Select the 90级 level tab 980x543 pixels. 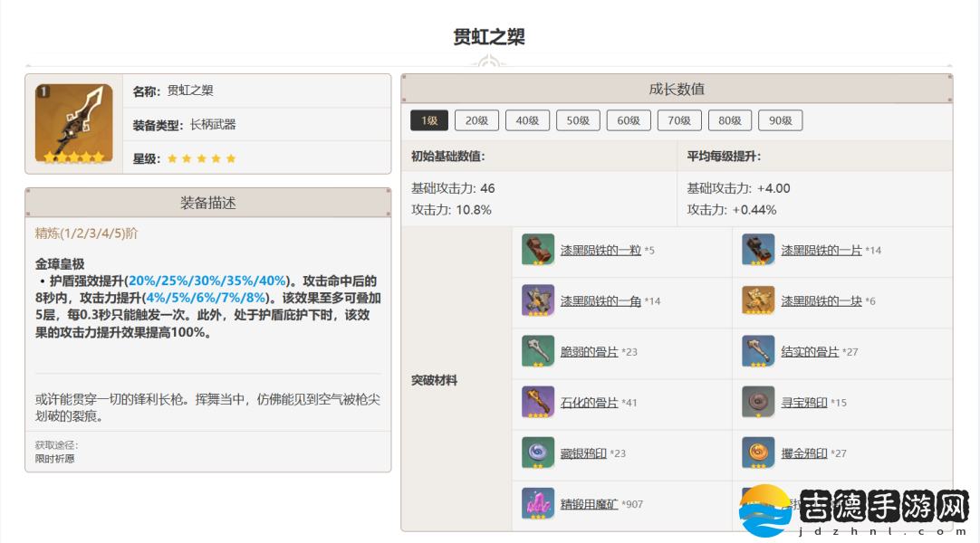(x=781, y=120)
